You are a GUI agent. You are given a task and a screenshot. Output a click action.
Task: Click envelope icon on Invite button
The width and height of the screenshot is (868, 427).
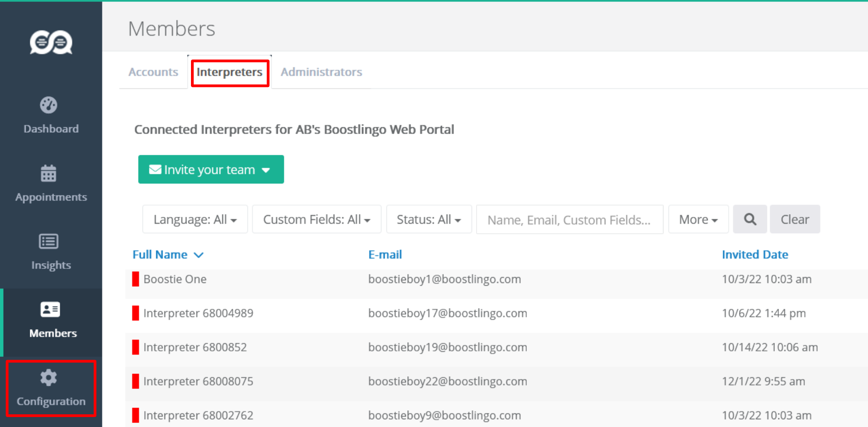pos(155,169)
